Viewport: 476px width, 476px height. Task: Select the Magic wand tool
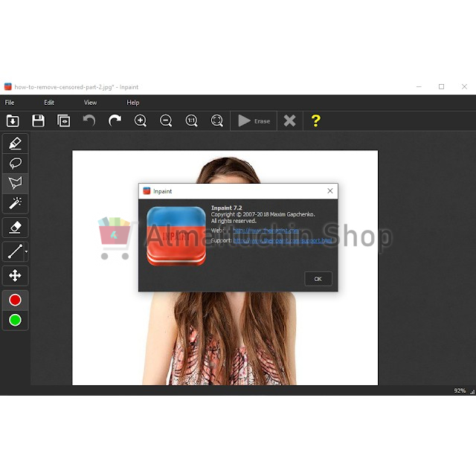tap(15, 202)
